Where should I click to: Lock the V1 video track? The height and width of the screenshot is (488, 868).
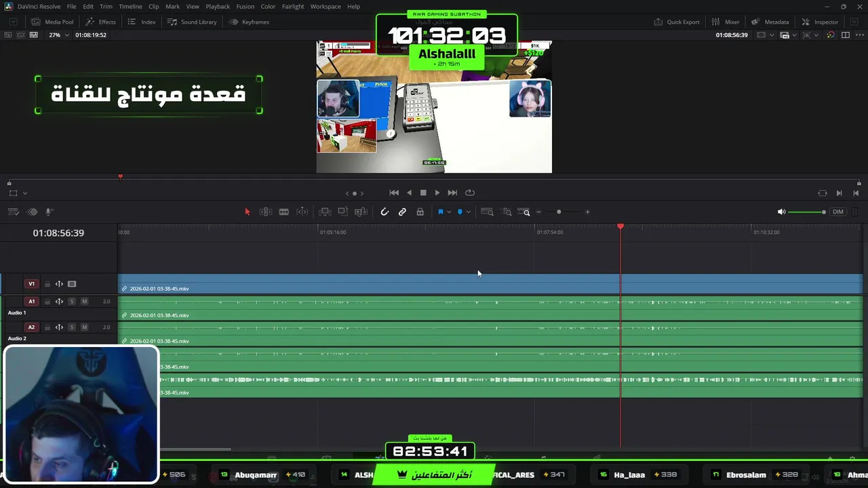coord(47,284)
